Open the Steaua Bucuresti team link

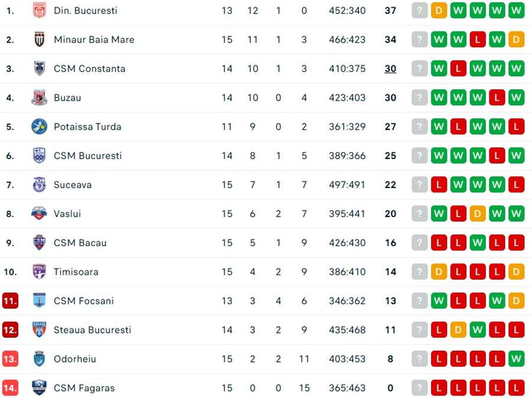(92, 330)
